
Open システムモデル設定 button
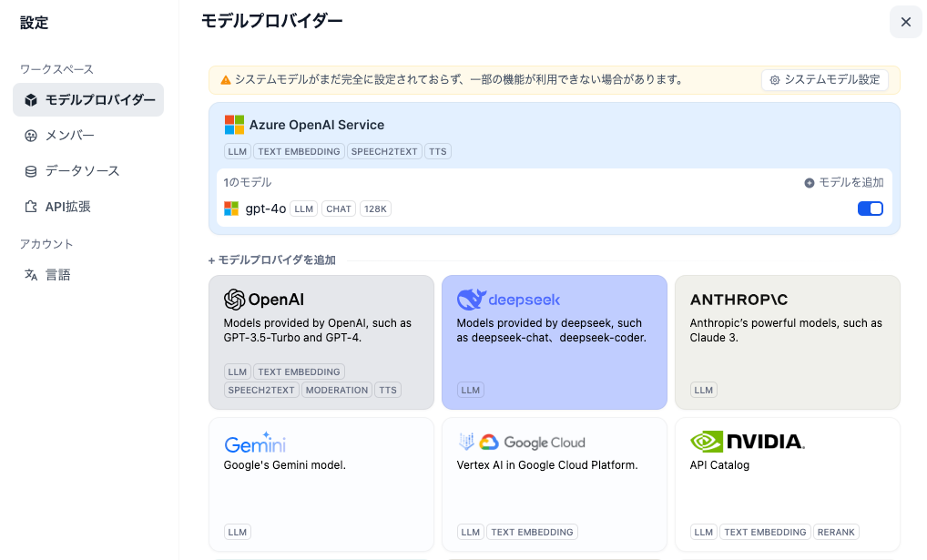click(x=825, y=80)
